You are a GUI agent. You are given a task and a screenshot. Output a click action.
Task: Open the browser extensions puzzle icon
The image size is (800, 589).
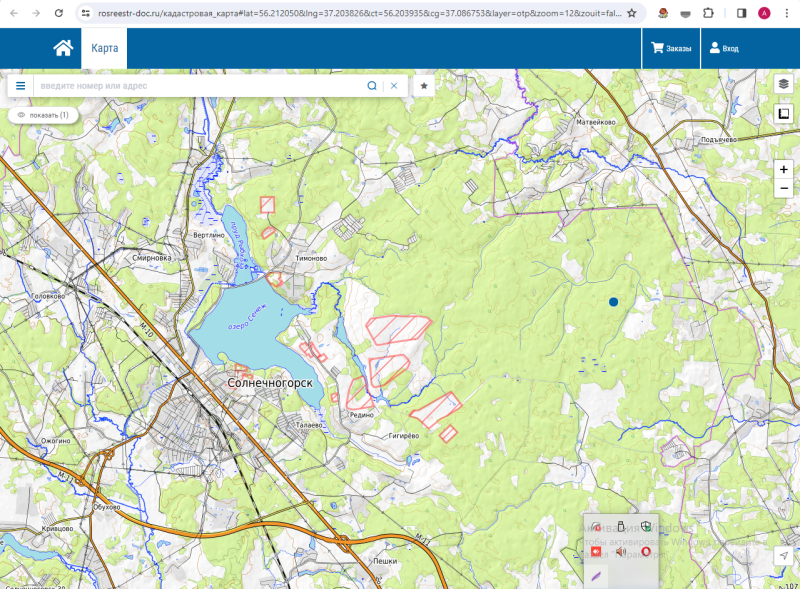[x=708, y=13]
